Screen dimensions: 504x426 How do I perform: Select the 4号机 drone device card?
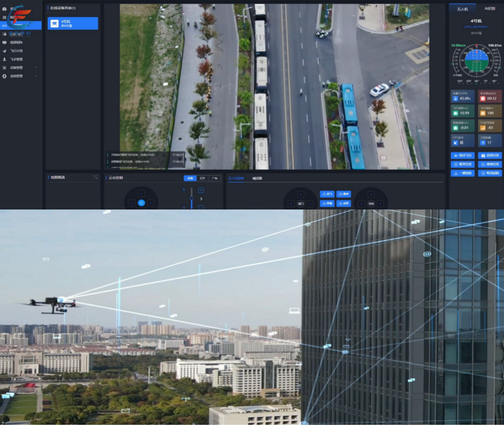73,23
